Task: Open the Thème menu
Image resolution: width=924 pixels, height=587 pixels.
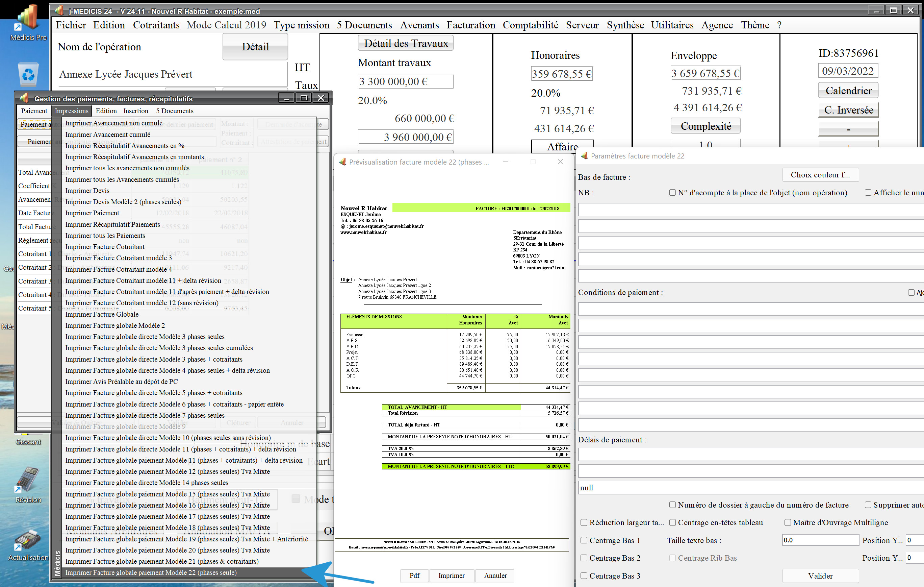Action: [755, 25]
